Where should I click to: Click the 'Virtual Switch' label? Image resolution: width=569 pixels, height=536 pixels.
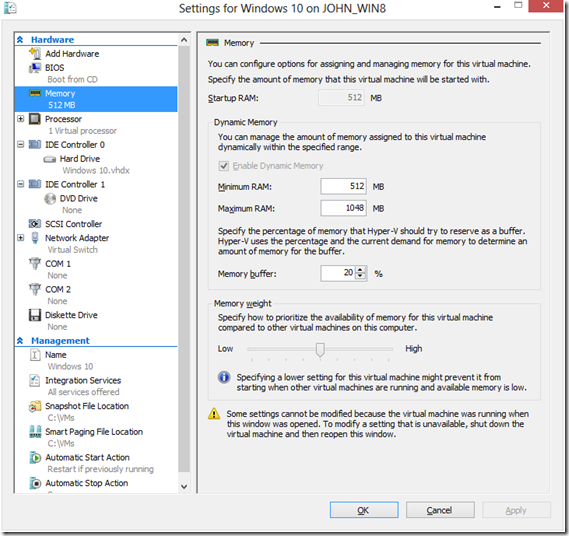(x=73, y=250)
